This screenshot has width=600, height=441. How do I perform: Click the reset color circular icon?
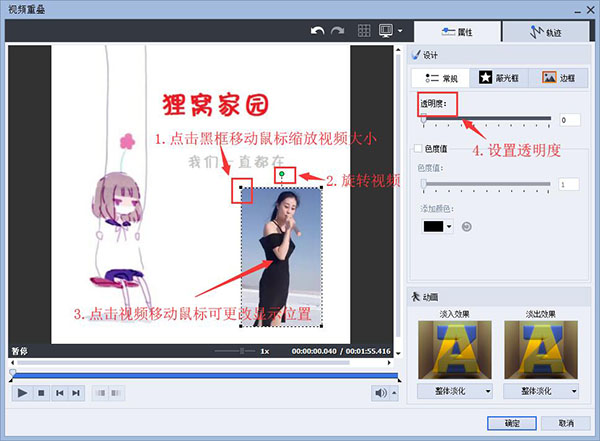tap(466, 227)
